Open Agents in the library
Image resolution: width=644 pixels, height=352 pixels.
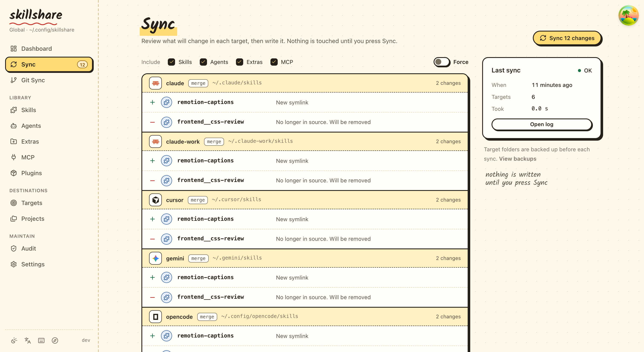(x=49, y=126)
